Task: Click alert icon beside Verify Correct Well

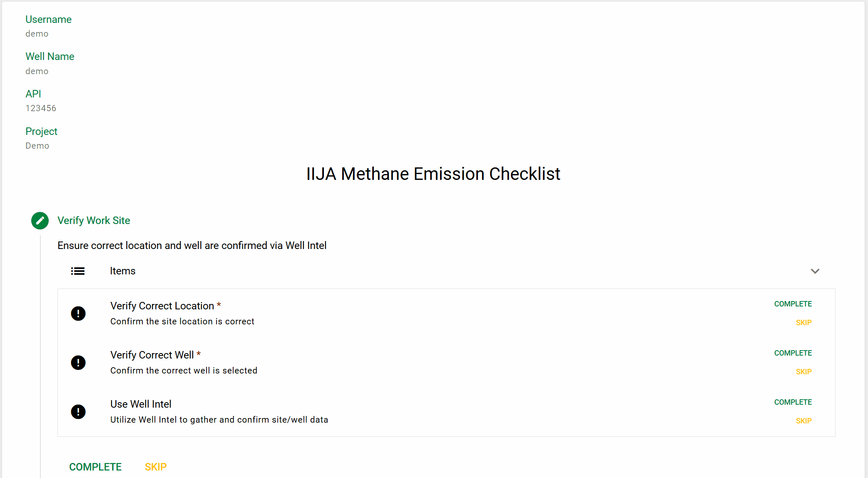Action: tap(78, 363)
